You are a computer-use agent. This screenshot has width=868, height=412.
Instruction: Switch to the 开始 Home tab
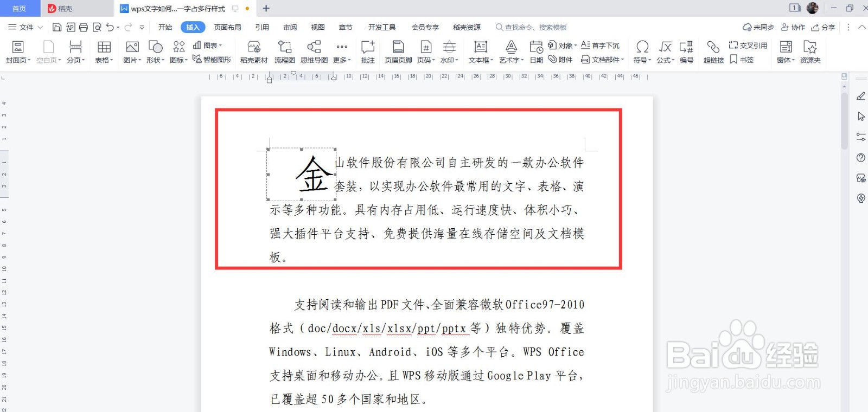pos(165,27)
